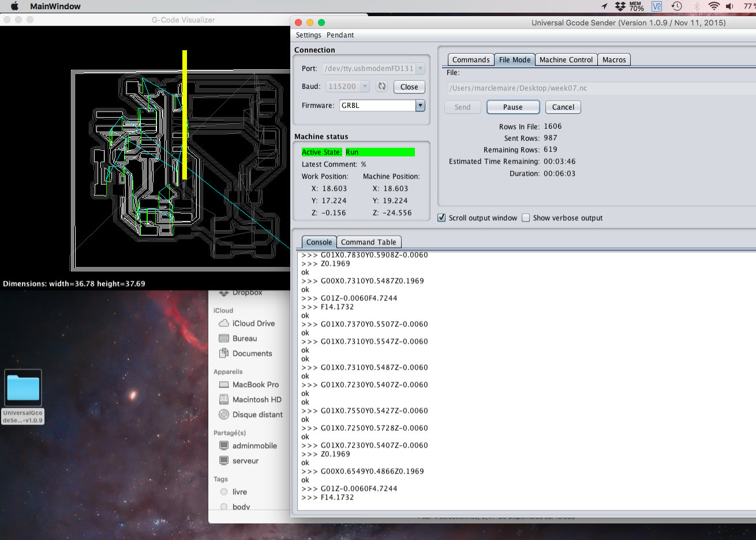Click the Close connection button
This screenshot has height=540, width=756.
click(409, 87)
